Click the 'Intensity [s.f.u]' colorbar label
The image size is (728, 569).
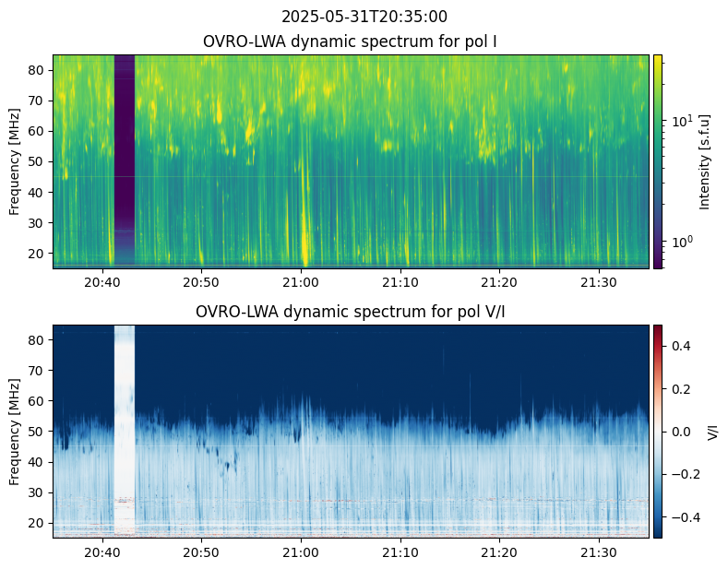(x=706, y=161)
